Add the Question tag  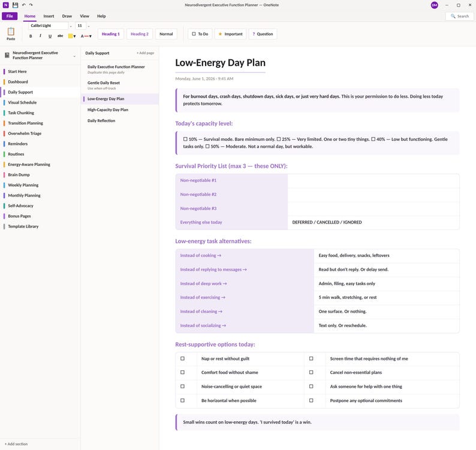click(263, 34)
